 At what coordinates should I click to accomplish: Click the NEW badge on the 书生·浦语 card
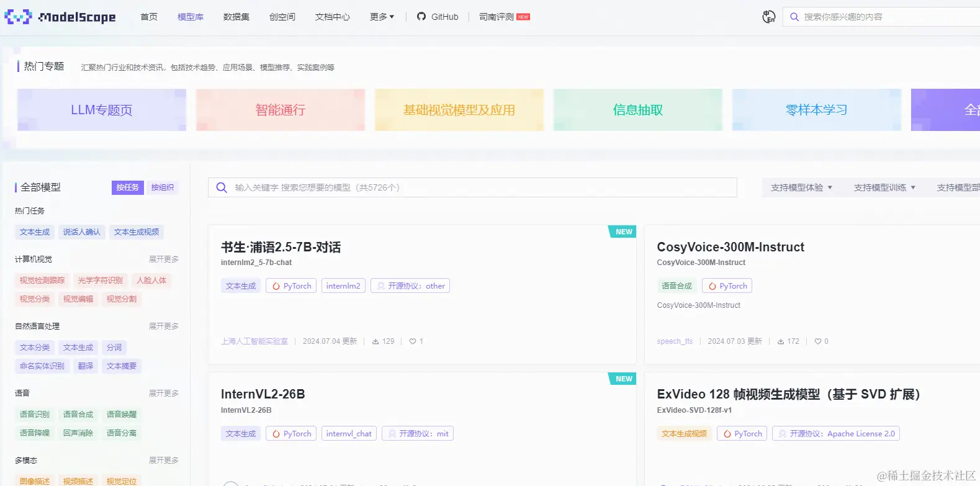[623, 232]
